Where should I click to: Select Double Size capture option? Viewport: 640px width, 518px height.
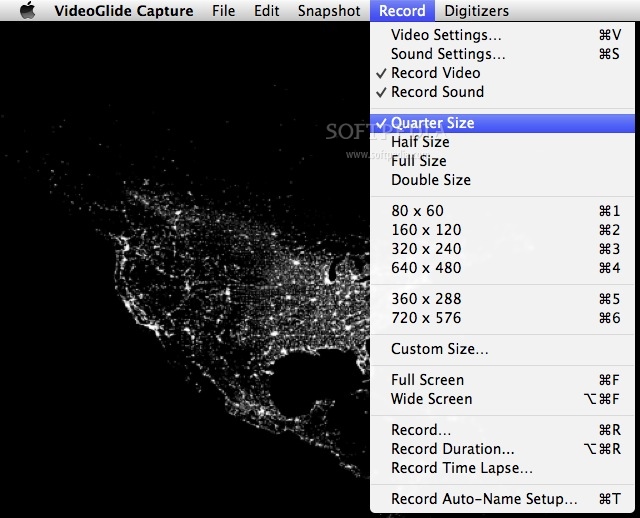click(430, 180)
